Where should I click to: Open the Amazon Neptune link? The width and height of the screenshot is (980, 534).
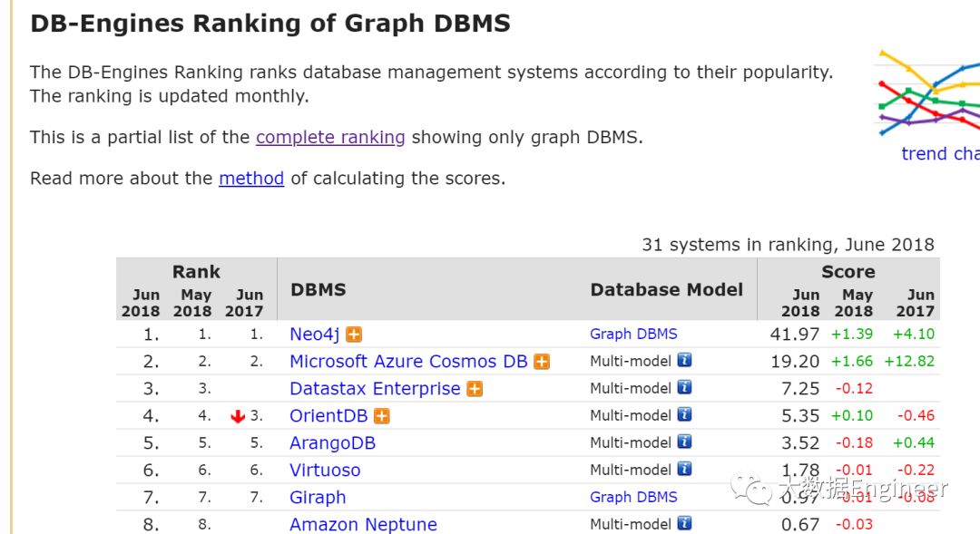363,525
